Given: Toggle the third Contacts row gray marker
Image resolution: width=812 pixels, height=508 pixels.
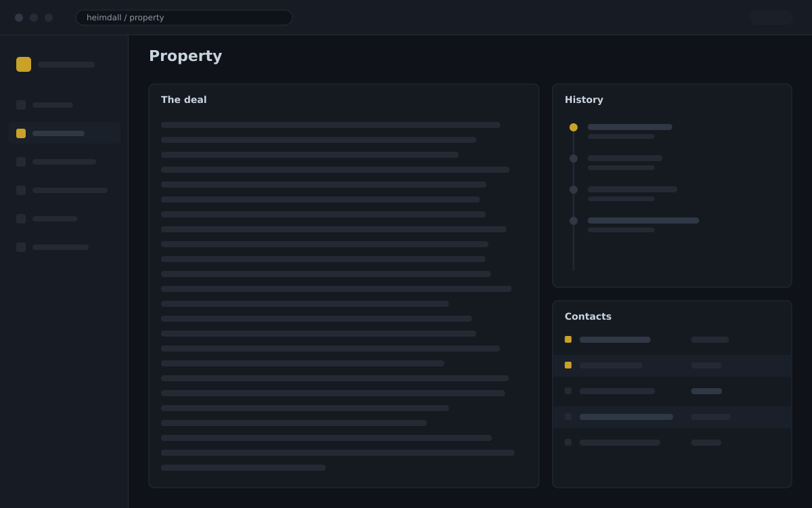Looking at the screenshot, I should pos(568,391).
